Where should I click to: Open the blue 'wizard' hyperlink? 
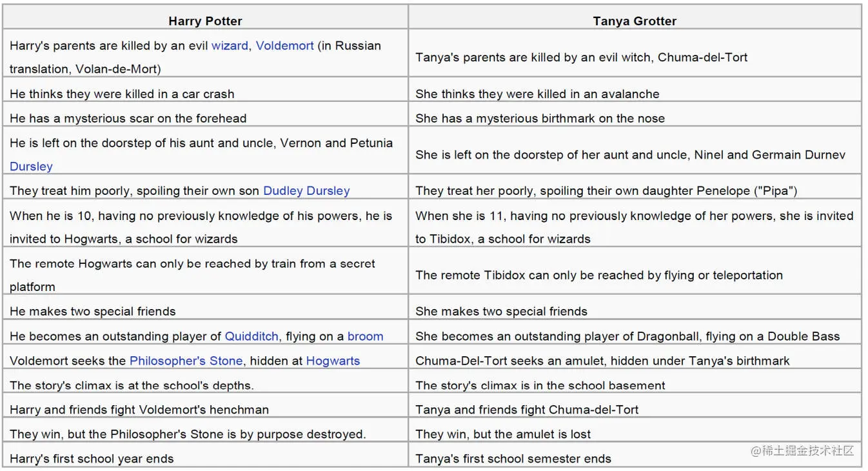pos(230,46)
